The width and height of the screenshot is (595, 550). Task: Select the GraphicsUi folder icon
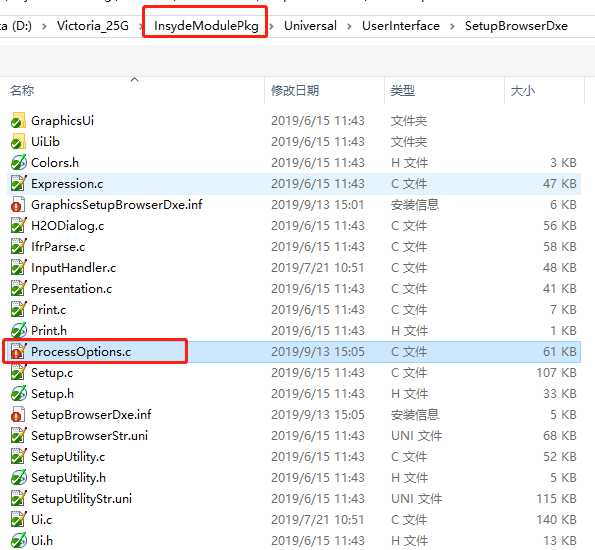(18, 121)
